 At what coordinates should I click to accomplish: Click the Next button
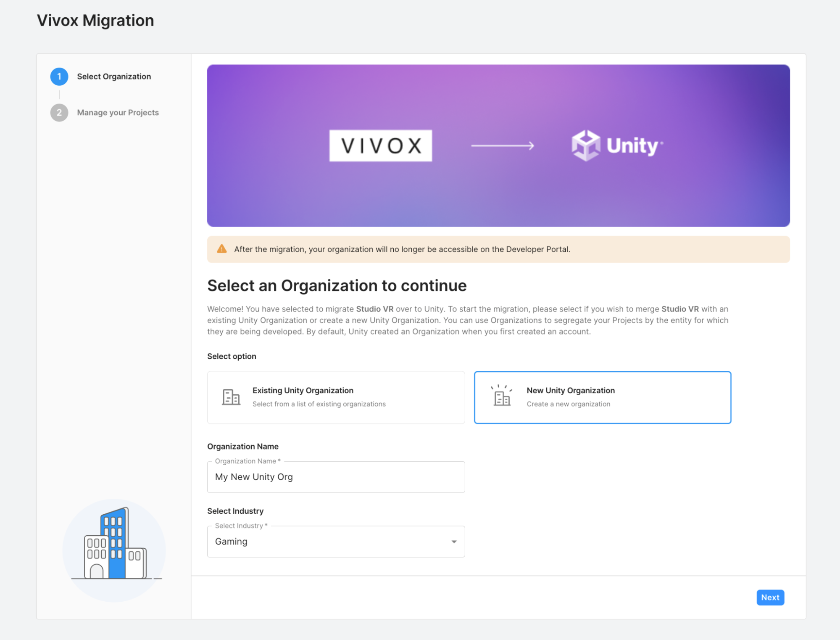770,598
